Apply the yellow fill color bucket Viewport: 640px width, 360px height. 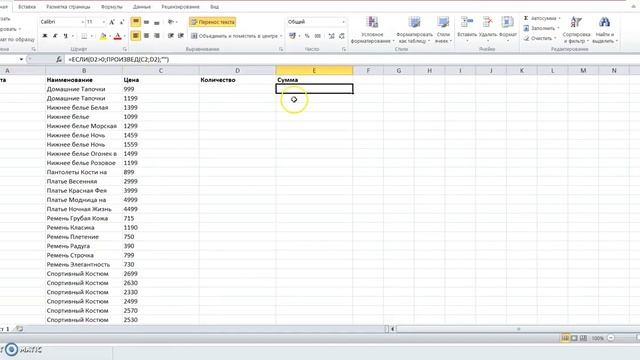click(x=103, y=36)
